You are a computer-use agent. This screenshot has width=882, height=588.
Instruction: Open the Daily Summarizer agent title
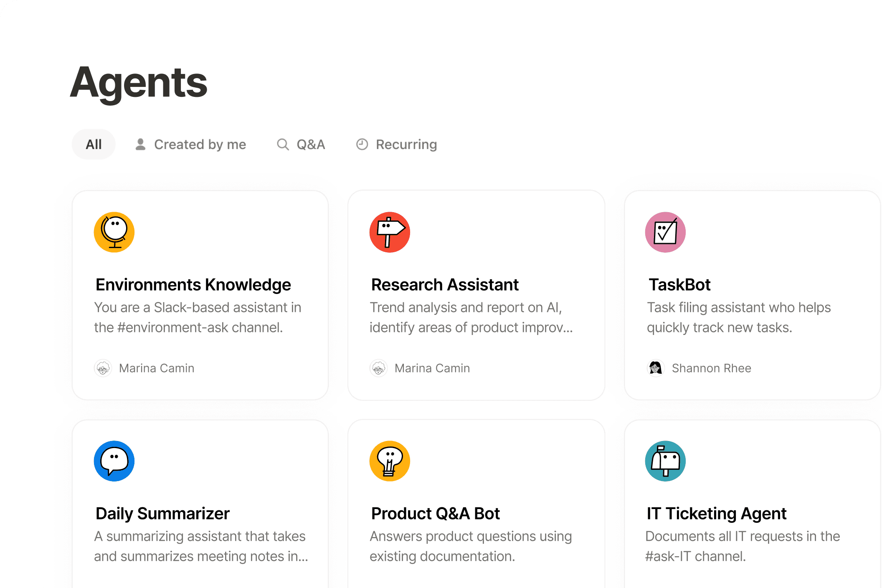(x=162, y=514)
